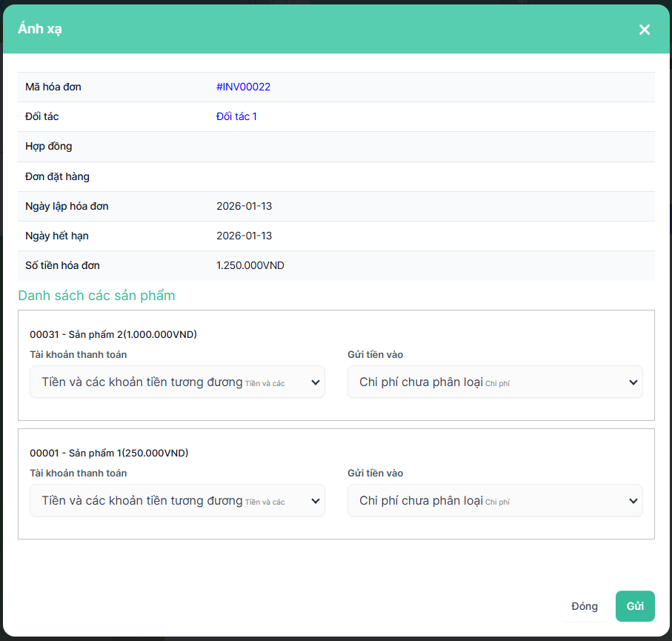Expand payment account dropdown for Sản phẩm 2

point(177,382)
